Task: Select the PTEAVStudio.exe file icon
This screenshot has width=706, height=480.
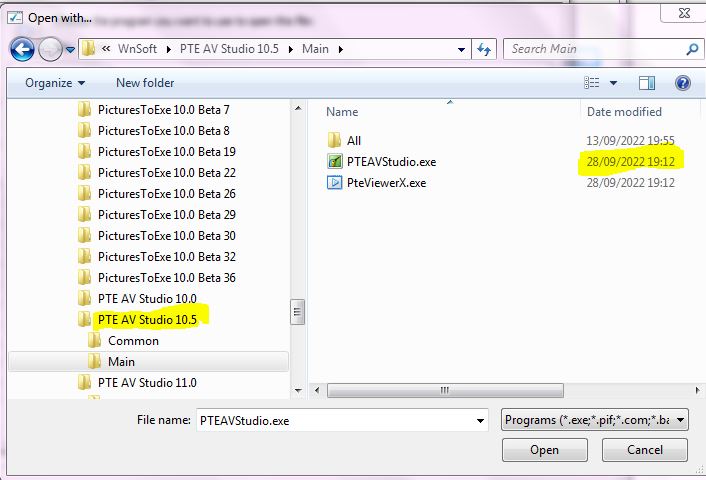Action: click(x=335, y=161)
